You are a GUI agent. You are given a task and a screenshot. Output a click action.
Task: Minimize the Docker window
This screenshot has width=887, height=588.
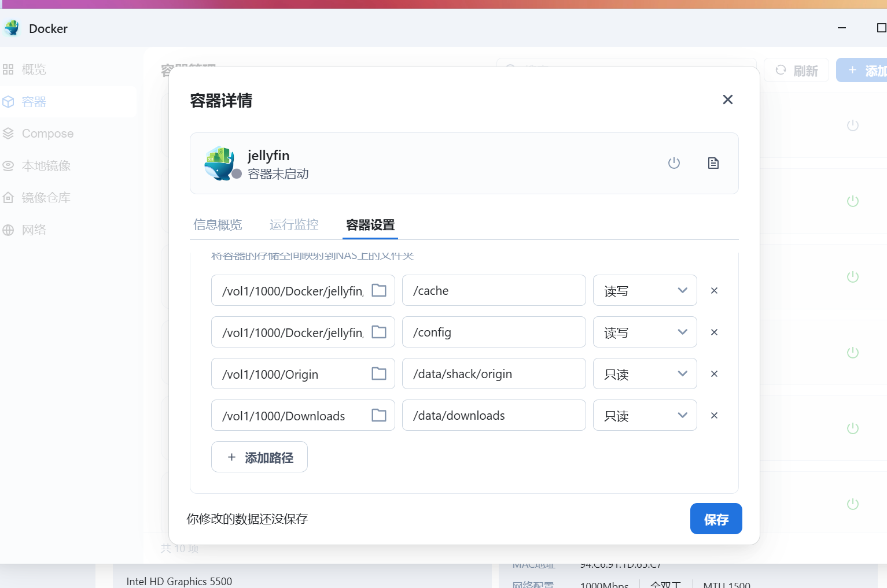click(x=842, y=28)
